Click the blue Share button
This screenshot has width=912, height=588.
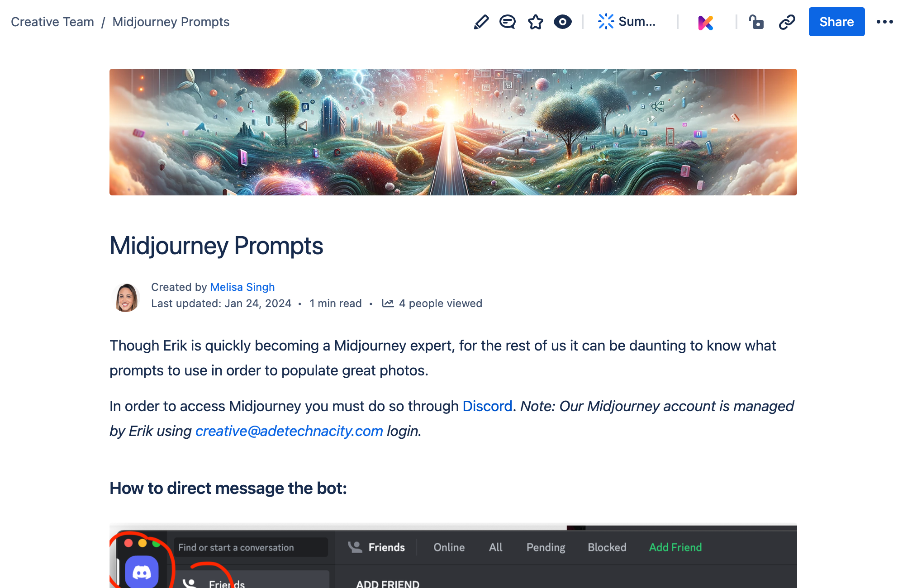836,22
